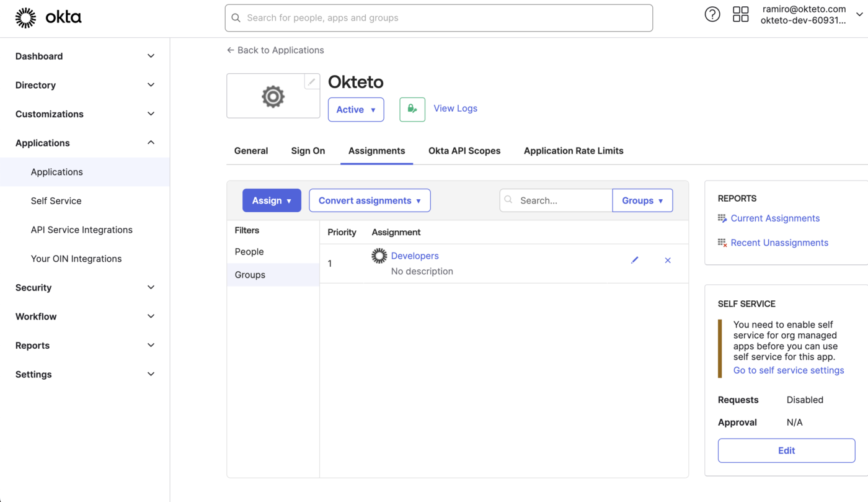Image resolution: width=868 pixels, height=502 pixels.
Task: Filter assignments by People
Action: coord(249,251)
